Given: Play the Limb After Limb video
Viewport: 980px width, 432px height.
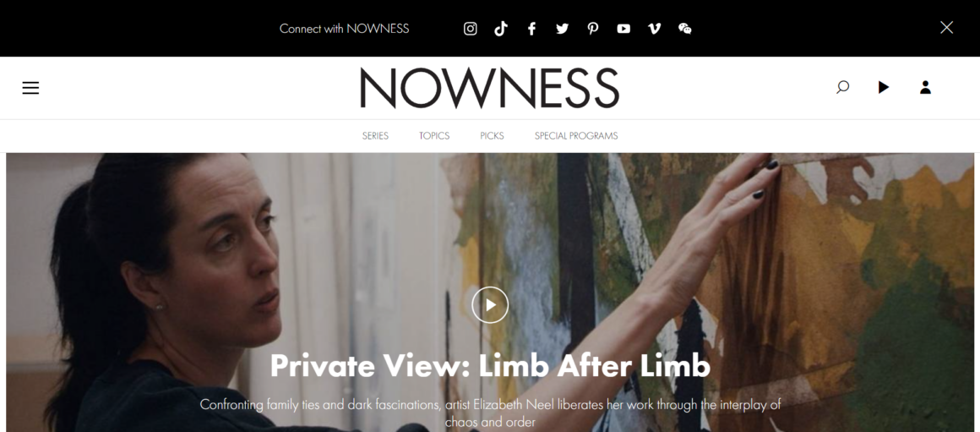Looking at the screenshot, I should (x=490, y=304).
